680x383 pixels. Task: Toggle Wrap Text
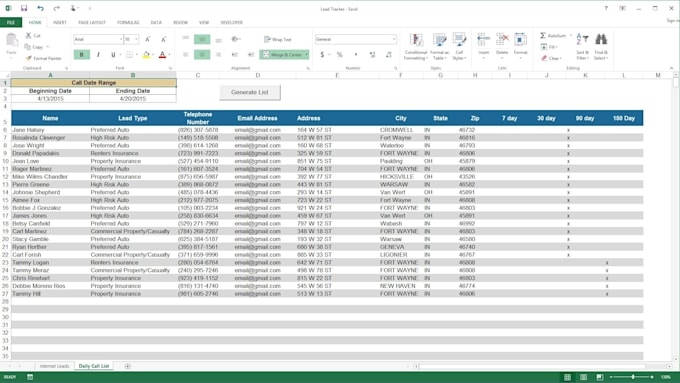tap(278, 39)
